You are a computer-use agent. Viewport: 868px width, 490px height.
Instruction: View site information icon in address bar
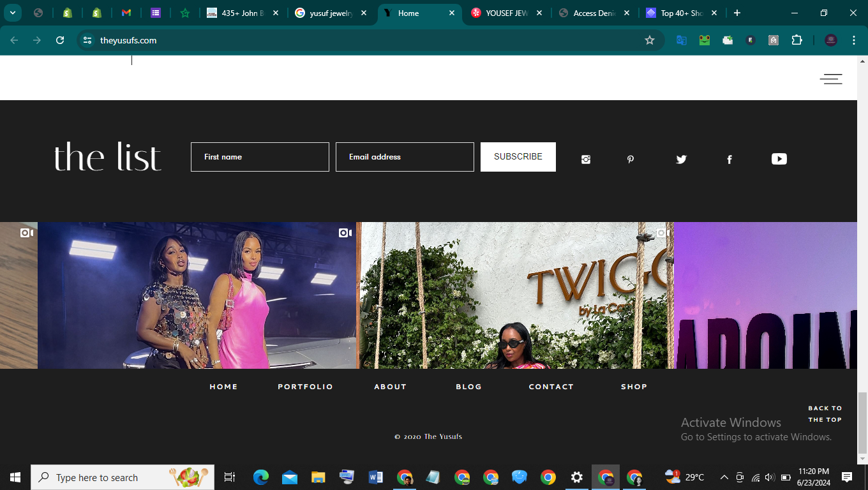[88, 40]
